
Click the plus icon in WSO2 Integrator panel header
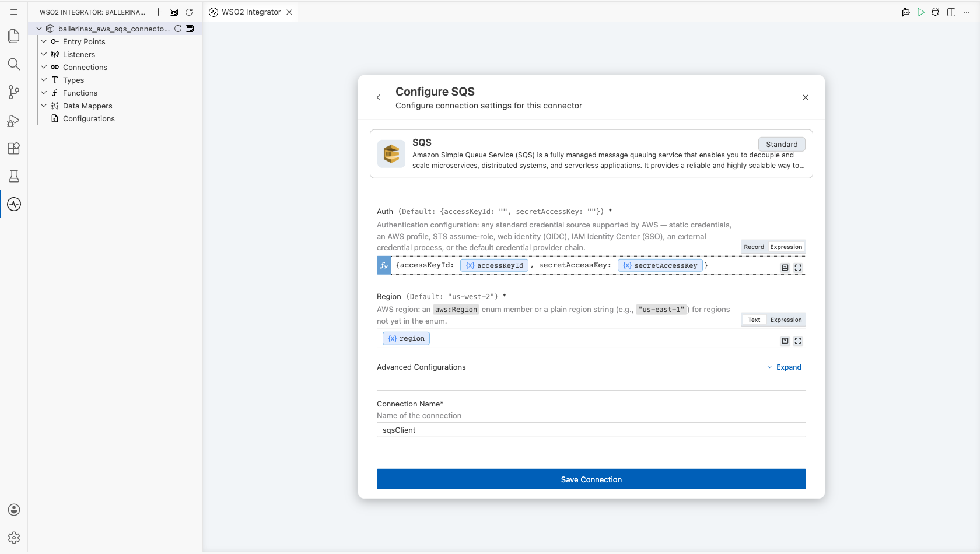coord(158,12)
